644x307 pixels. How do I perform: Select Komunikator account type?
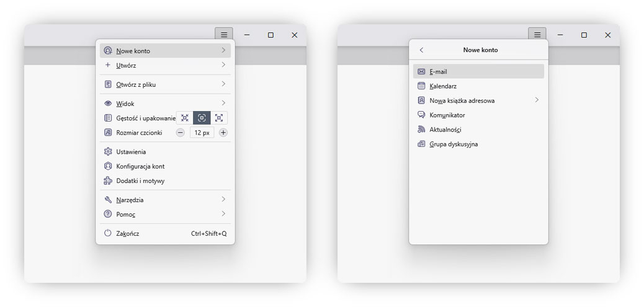coord(478,115)
